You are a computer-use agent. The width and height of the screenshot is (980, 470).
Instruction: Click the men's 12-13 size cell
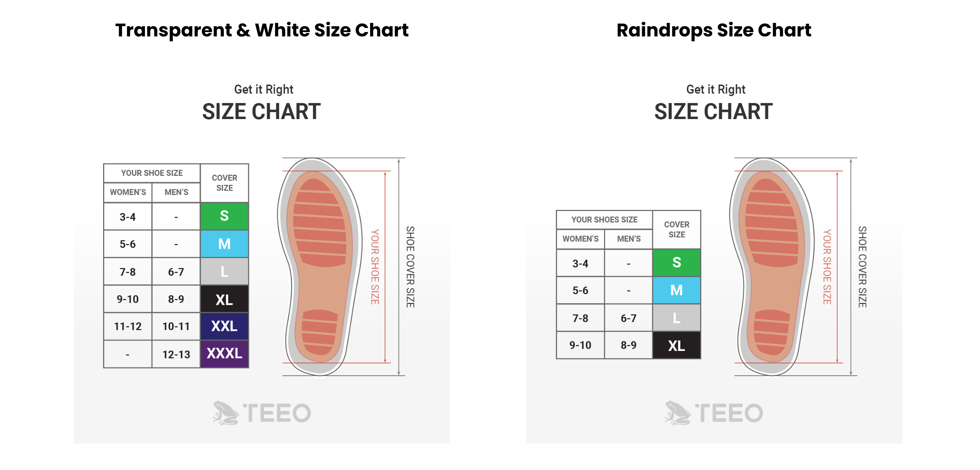pos(176,354)
